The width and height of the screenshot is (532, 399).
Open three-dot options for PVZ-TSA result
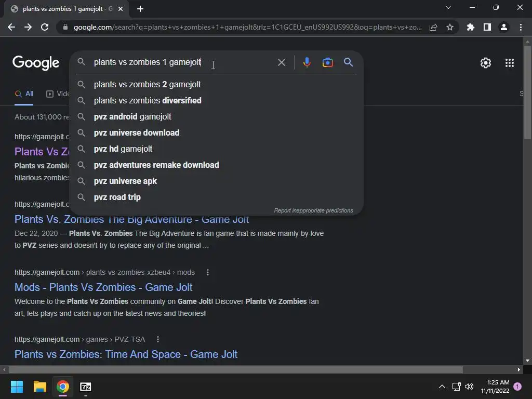pyautogui.click(x=158, y=339)
